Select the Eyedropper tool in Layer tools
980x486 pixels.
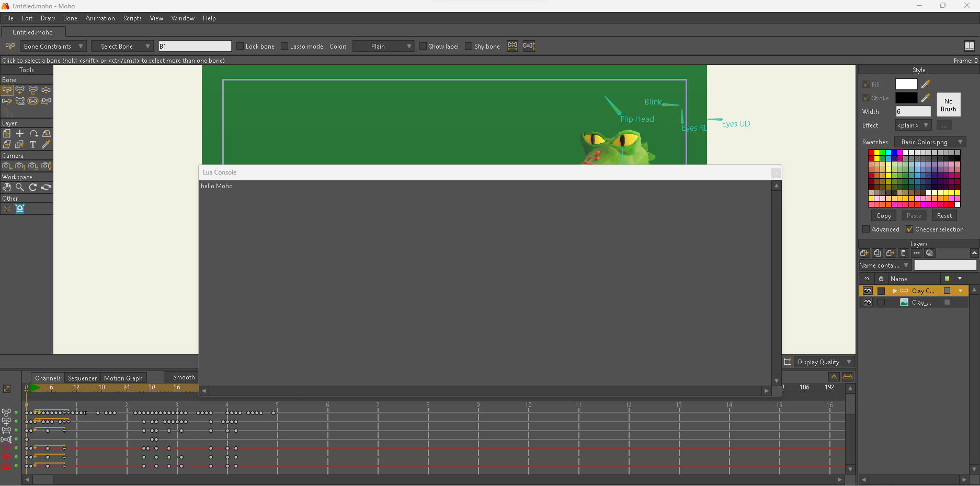(x=46, y=144)
